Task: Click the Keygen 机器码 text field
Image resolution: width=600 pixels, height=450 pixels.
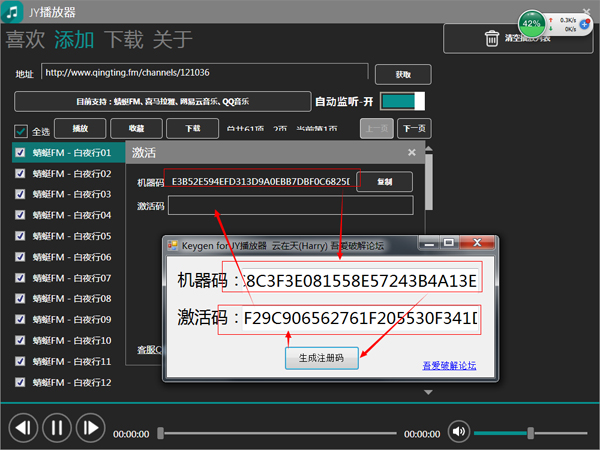Action: point(360,281)
